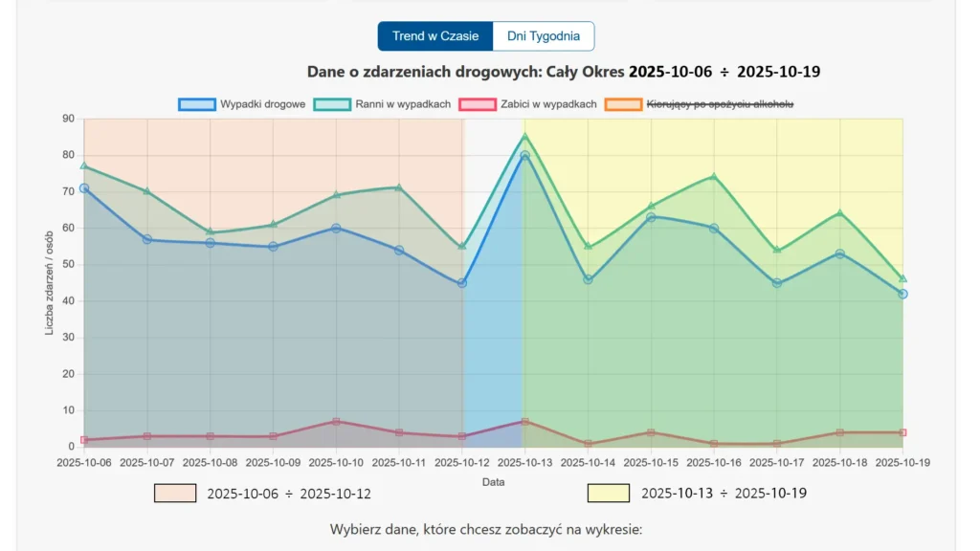This screenshot has height=551, width=980.
Task: Select the 'Trend w Czasie' tab
Action: point(434,35)
